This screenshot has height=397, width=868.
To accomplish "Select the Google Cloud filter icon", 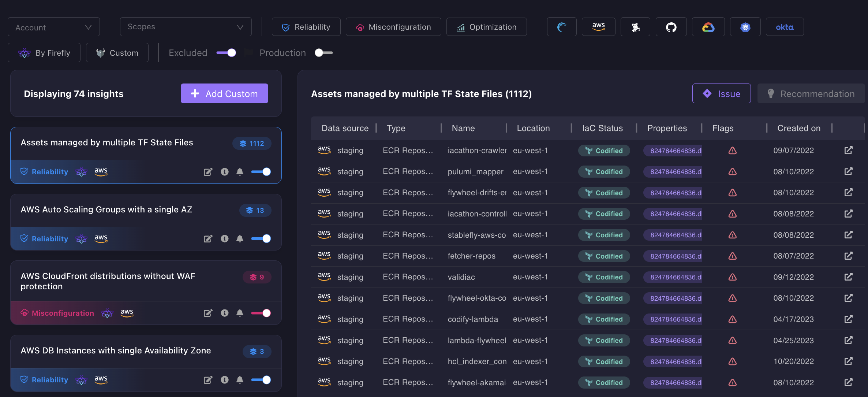I will point(708,26).
